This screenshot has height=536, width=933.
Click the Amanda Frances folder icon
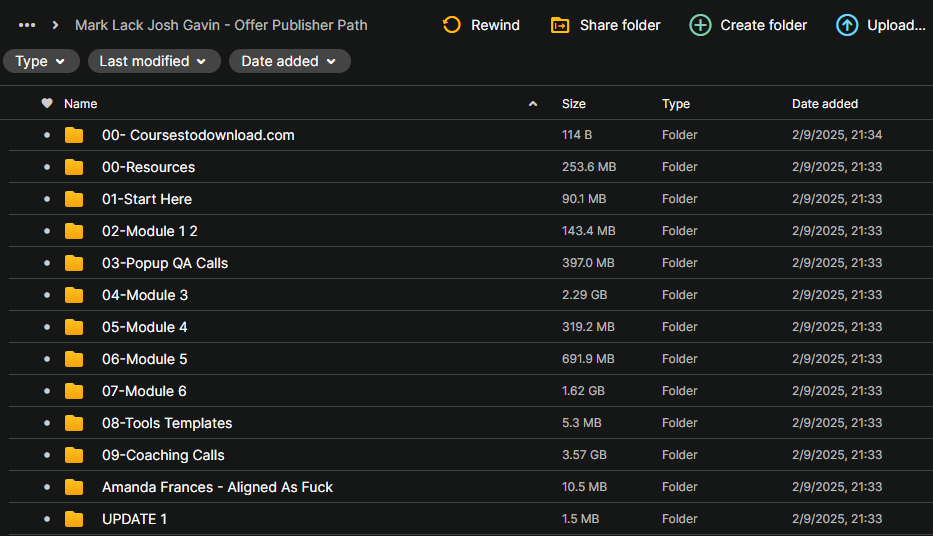coord(74,487)
